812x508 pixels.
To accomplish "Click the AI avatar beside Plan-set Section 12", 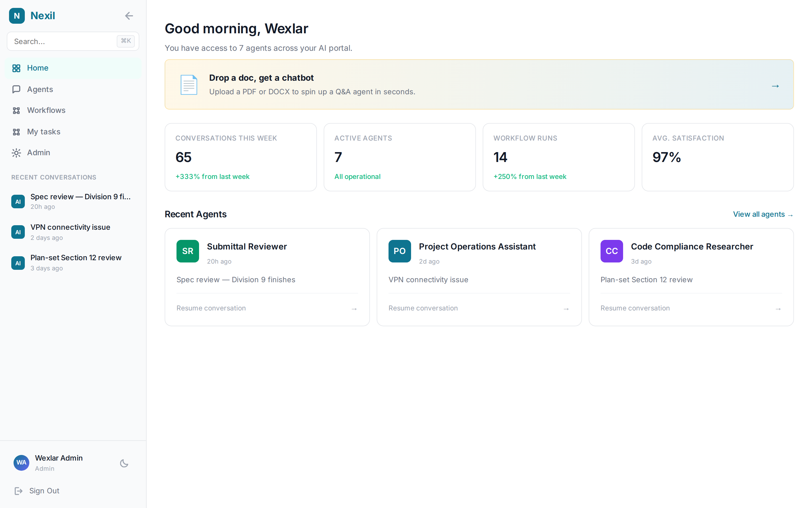I will (x=18, y=263).
